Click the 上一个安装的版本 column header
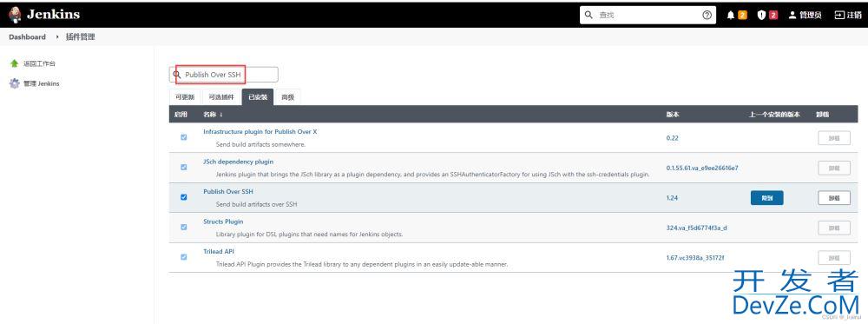The height and width of the screenshot is (324, 868). pyautogui.click(x=774, y=114)
